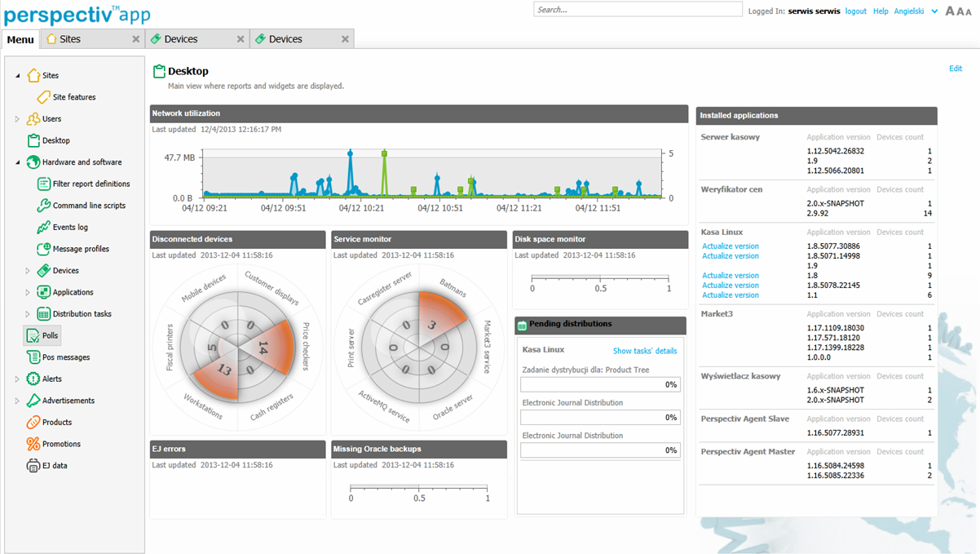The width and height of the screenshot is (980, 554).
Task: Click Actualize version for version 1.1
Action: point(731,295)
